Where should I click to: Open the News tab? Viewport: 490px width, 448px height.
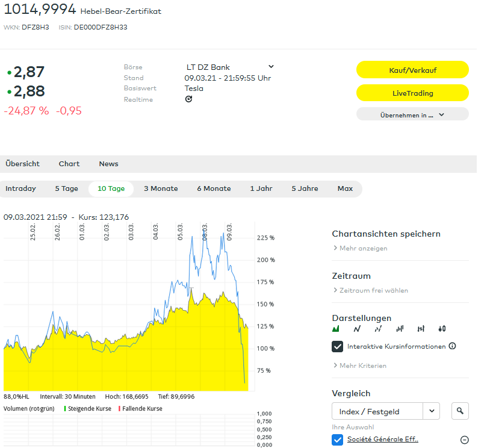[x=108, y=164]
